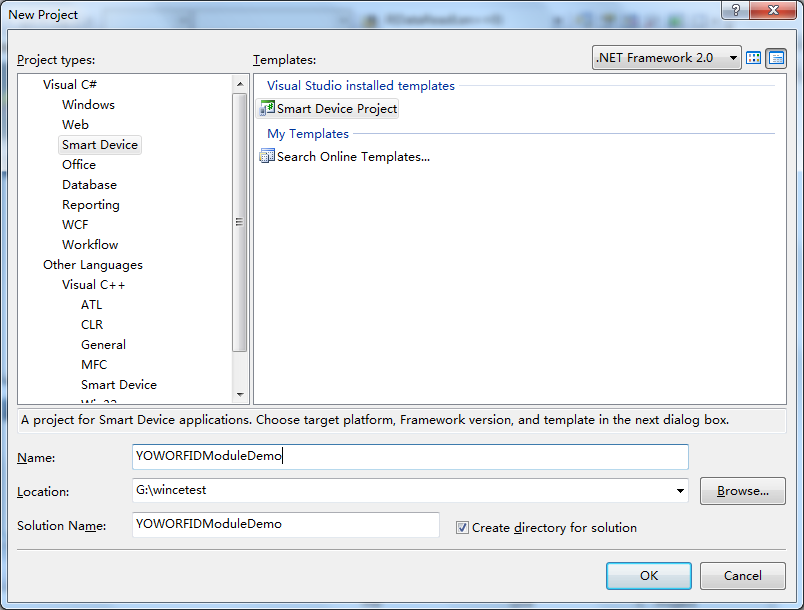
Task: Switch templates view to small icons
Action: (775, 58)
